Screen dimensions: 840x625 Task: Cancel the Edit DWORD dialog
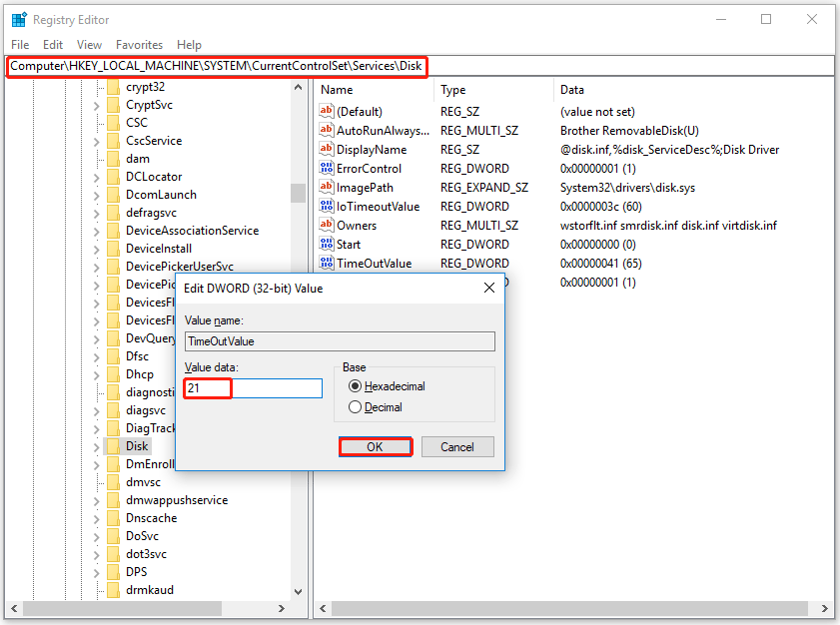pyautogui.click(x=457, y=446)
